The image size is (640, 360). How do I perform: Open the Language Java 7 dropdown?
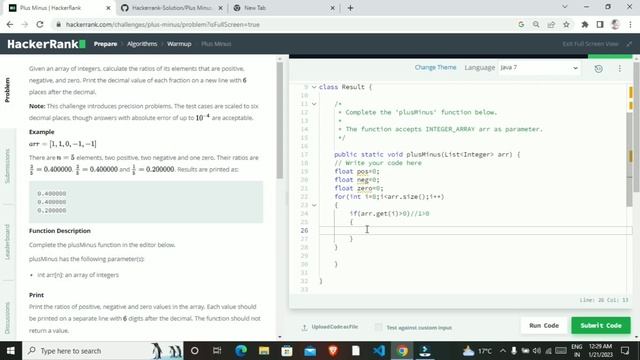(539, 68)
